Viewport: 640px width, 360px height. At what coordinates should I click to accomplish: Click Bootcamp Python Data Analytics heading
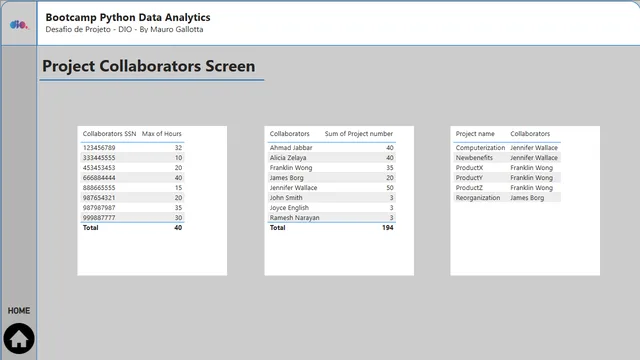pyautogui.click(x=128, y=17)
